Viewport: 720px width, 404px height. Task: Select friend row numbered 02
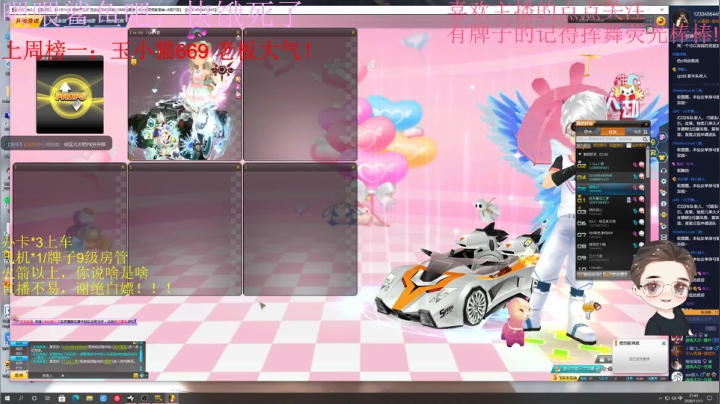click(x=611, y=165)
